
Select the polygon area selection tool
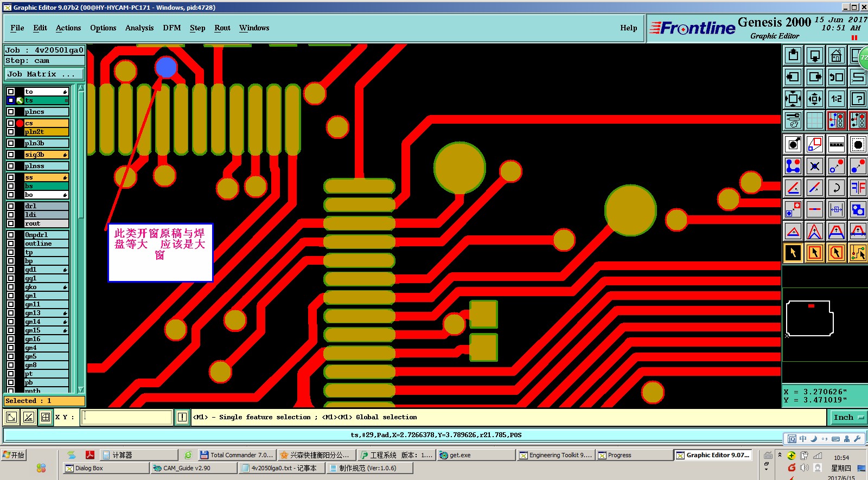pyautogui.click(x=837, y=253)
